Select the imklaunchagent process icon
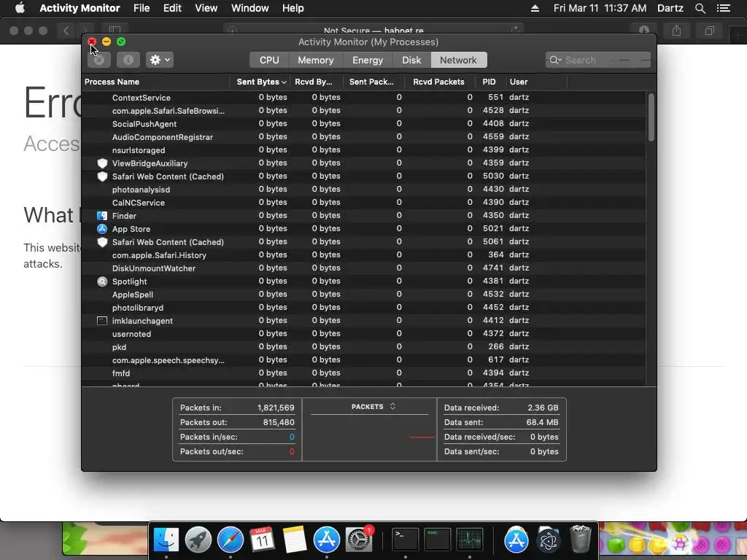The image size is (747, 560). 102,321
